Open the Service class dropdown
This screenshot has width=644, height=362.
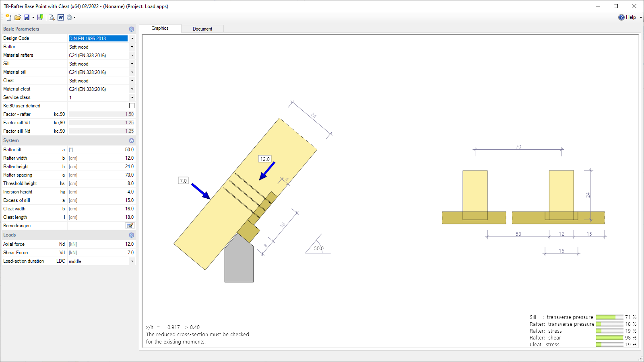pos(132,98)
